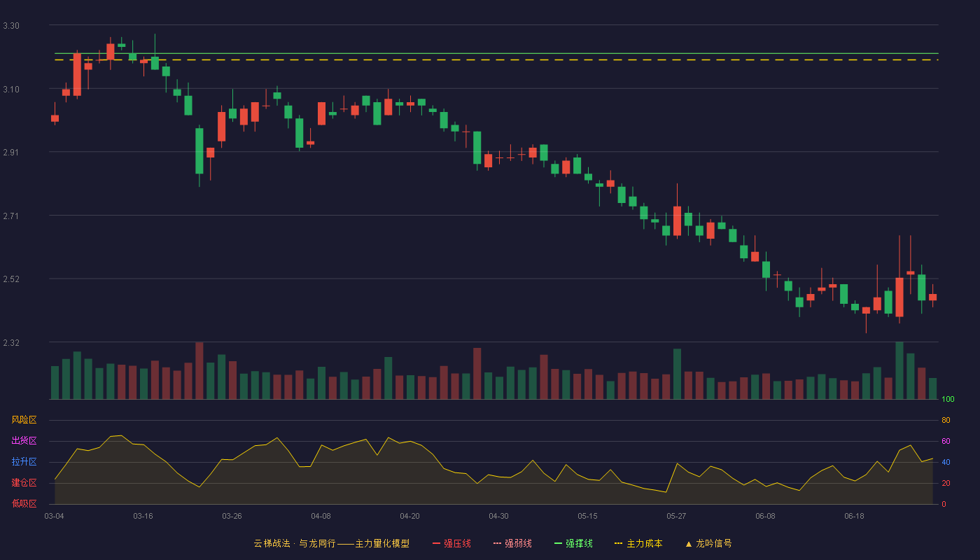The width and height of the screenshot is (980, 560).
Task: Toggle the 主力成本 legend label
Action: pyautogui.click(x=644, y=543)
